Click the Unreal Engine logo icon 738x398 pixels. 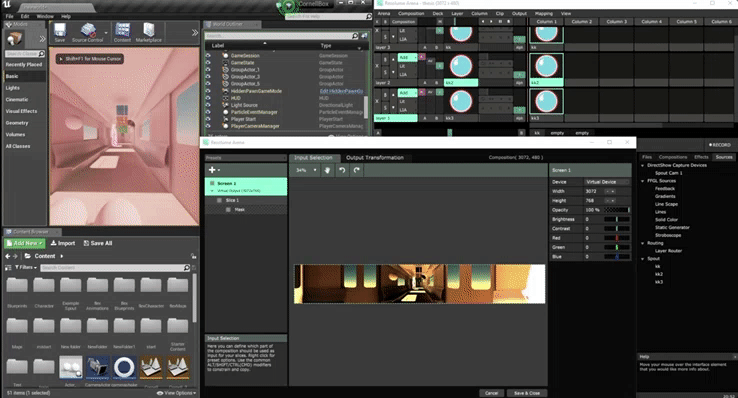[7, 5]
